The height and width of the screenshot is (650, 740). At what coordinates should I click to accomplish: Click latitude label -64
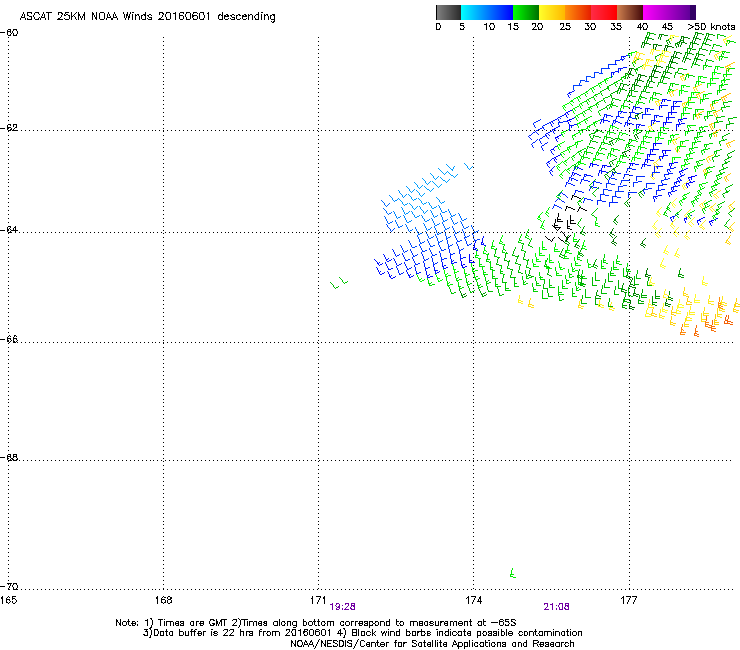pos(9,230)
